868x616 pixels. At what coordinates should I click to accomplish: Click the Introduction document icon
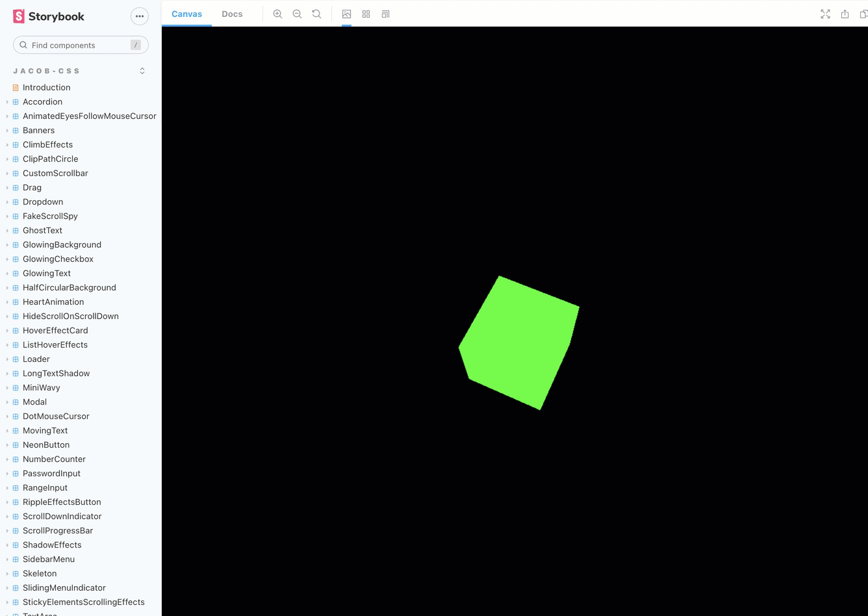pos(16,87)
